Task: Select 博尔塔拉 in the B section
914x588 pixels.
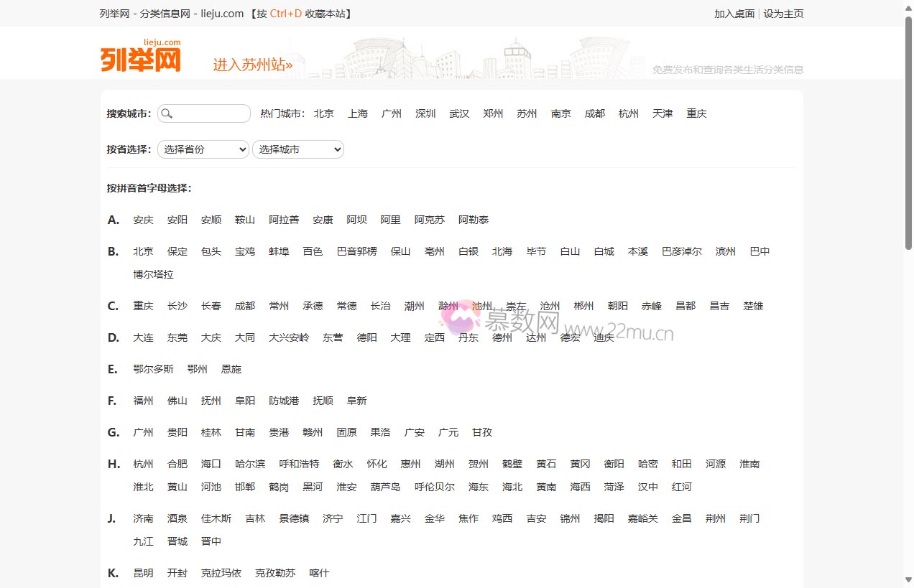Action: click(x=153, y=274)
